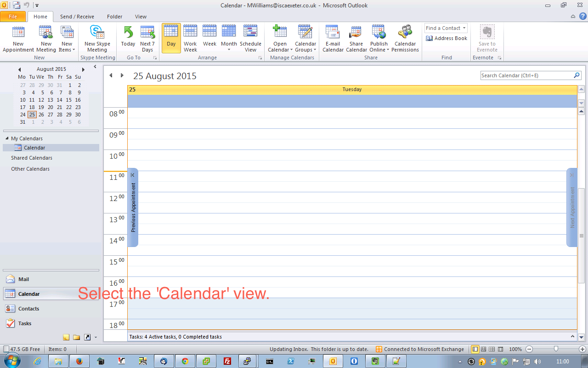Click Save to Evernote

(487, 39)
